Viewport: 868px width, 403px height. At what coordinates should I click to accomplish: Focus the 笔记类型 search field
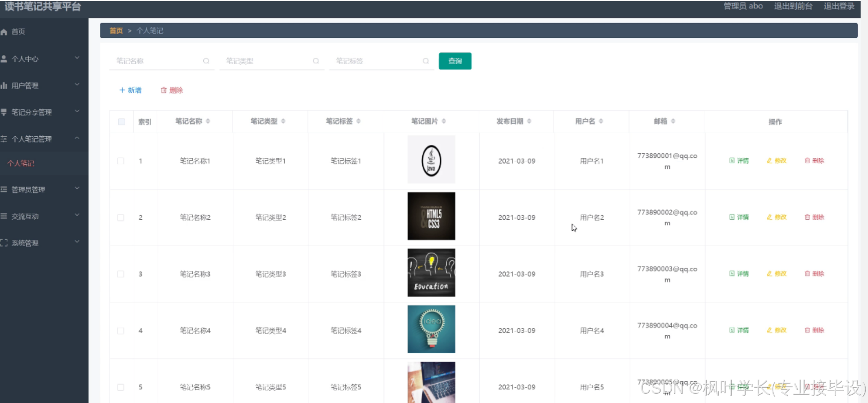(x=272, y=61)
